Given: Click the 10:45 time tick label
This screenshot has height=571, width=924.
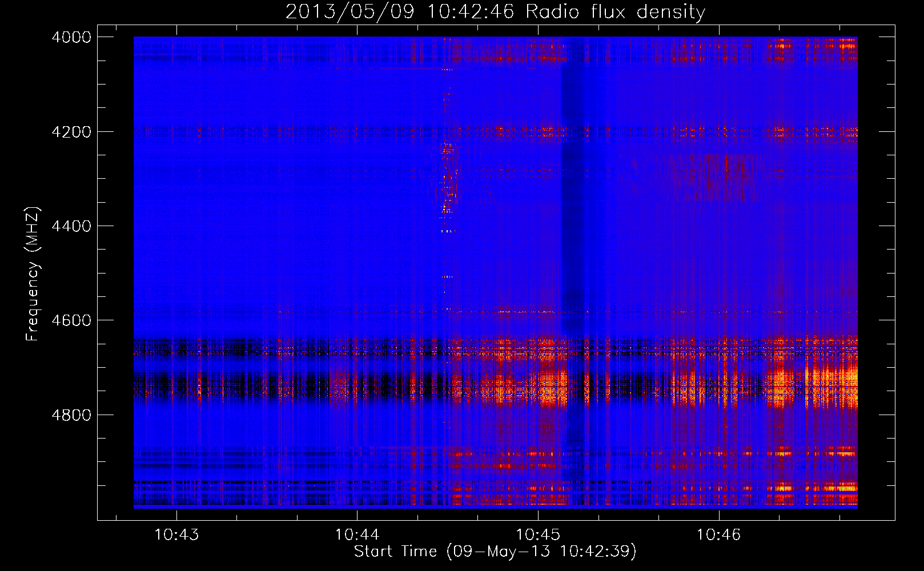Looking at the screenshot, I should tap(538, 534).
